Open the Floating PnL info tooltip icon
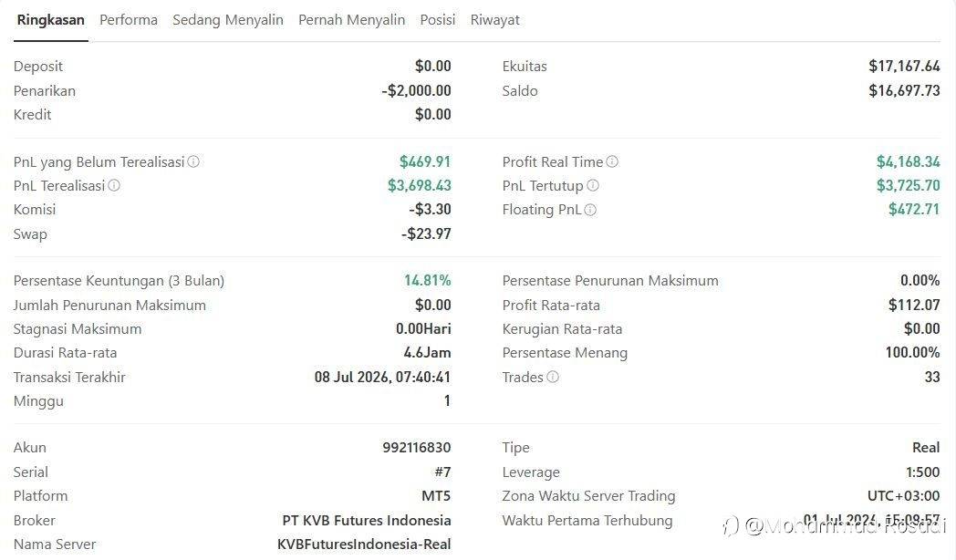This screenshot has height=560, width=956. coord(590,210)
